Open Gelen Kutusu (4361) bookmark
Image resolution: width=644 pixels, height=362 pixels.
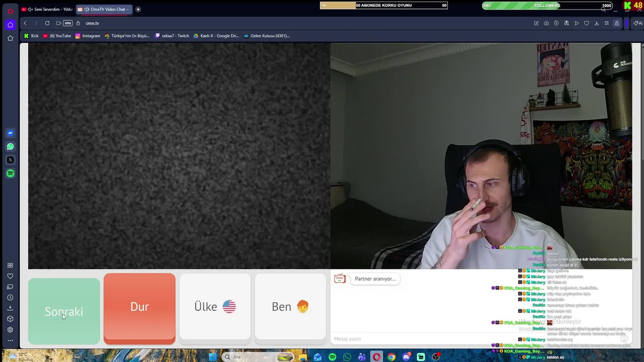point(267,36)
